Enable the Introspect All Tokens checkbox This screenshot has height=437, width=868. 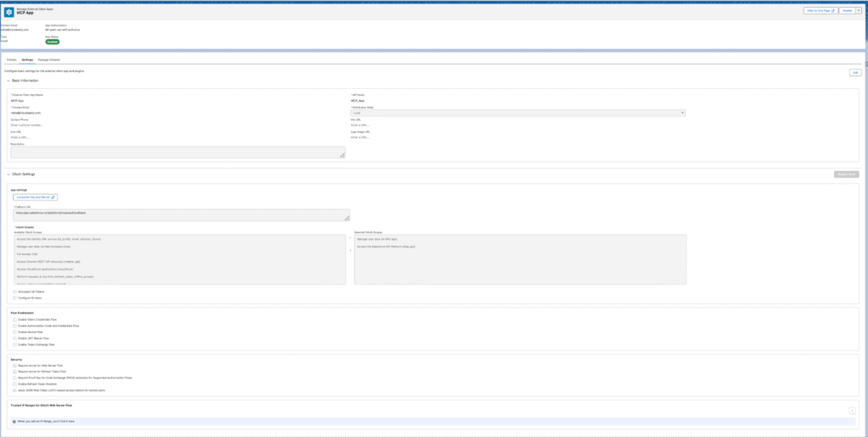(x=14, y=290)
